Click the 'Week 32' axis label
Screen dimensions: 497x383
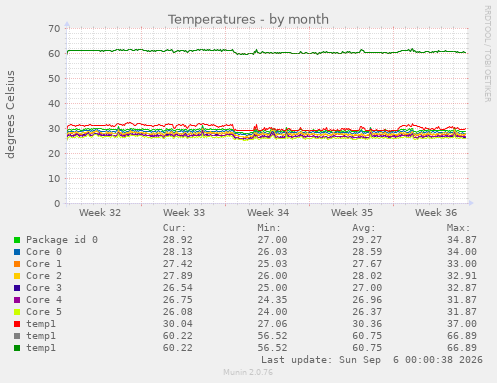click(100, 212)
